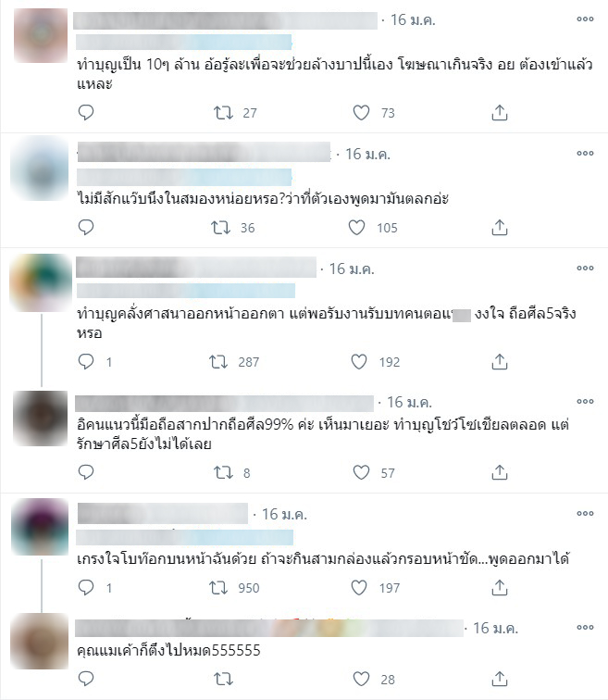608x700 pixels.
Task: Retweet the tweet with 287 retweets
Action: pos(218,362)
